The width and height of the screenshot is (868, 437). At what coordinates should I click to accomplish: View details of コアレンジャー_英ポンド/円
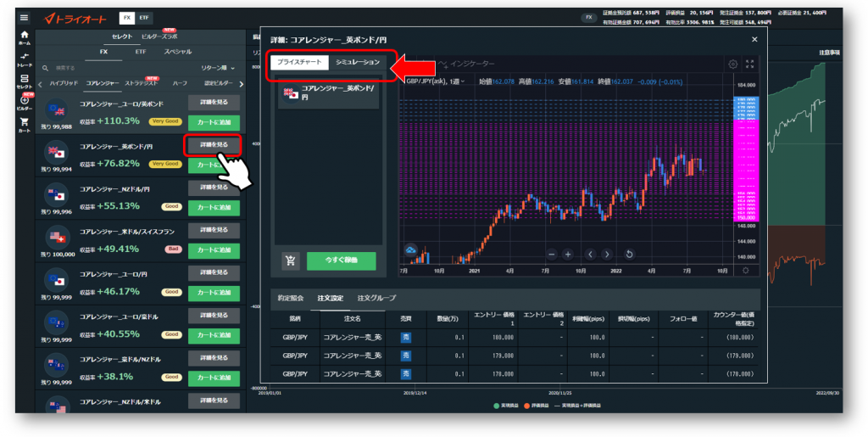click(x=214, y=144)
